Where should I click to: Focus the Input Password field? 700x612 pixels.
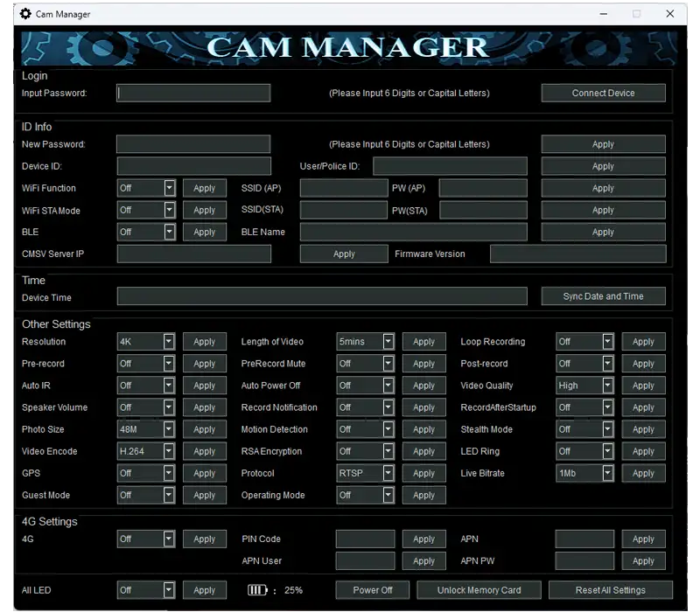click(193, 94)
